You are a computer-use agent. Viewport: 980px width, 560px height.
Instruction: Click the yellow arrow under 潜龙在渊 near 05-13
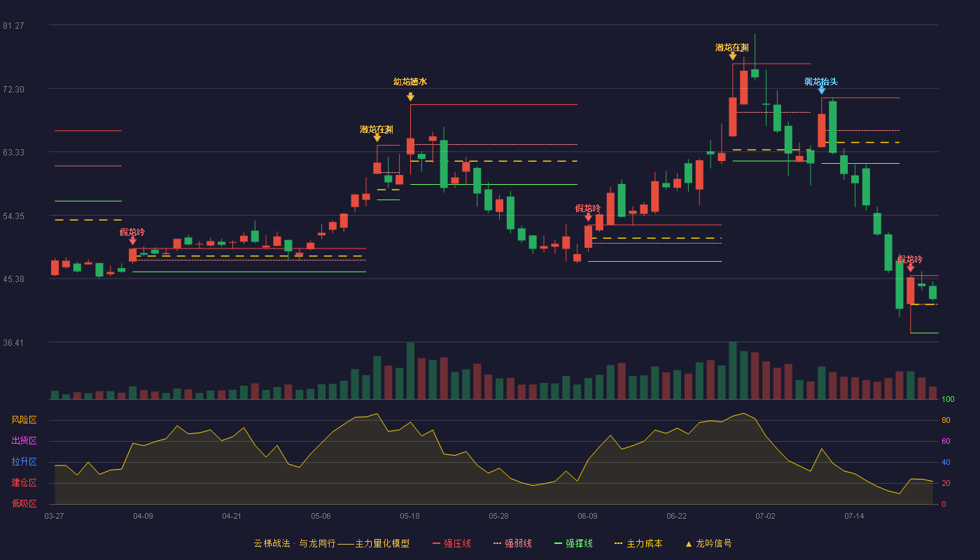coord(377,138)
